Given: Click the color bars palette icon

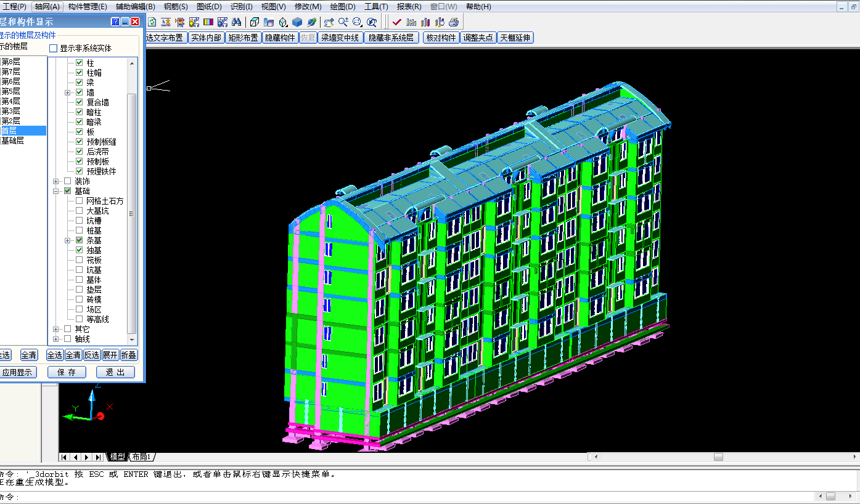Looking at the screenshot, I should 208,22.
